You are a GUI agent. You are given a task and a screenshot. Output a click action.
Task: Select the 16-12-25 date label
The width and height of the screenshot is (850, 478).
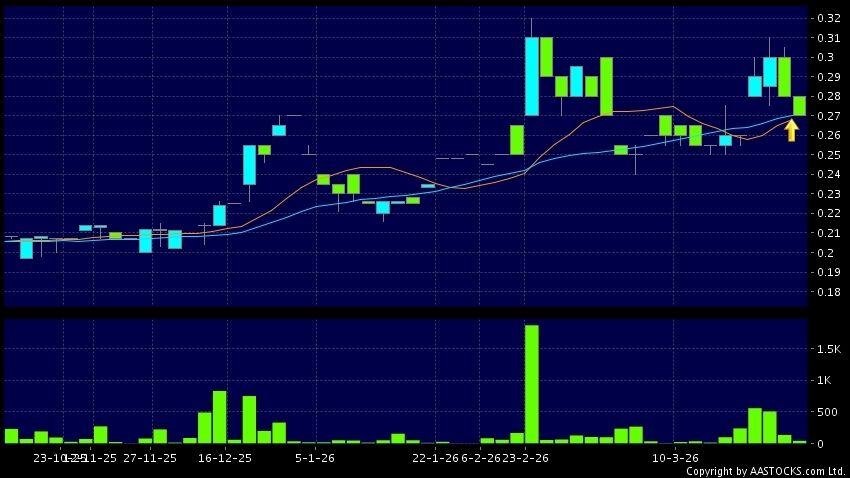pos(224,457)
